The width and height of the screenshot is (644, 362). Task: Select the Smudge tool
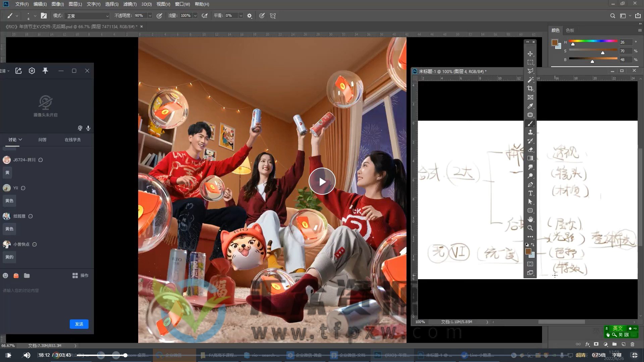530,167
